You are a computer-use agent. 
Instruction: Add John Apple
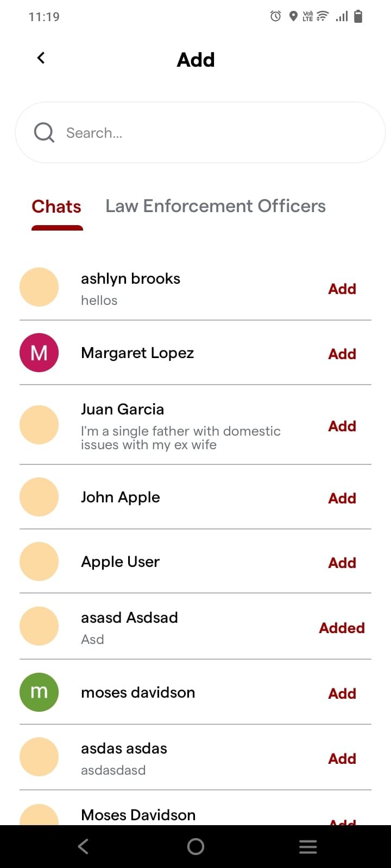(342, 498)
